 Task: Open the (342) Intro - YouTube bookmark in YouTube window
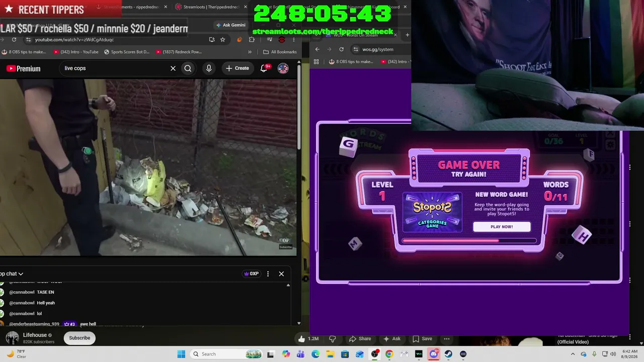pyautogui.click(x=75, y=52)
